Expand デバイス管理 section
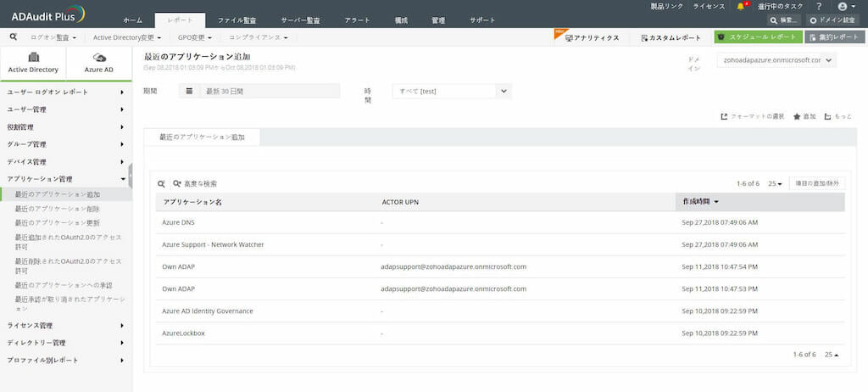This screenshot has height=392, width=868. coord(66,162)
